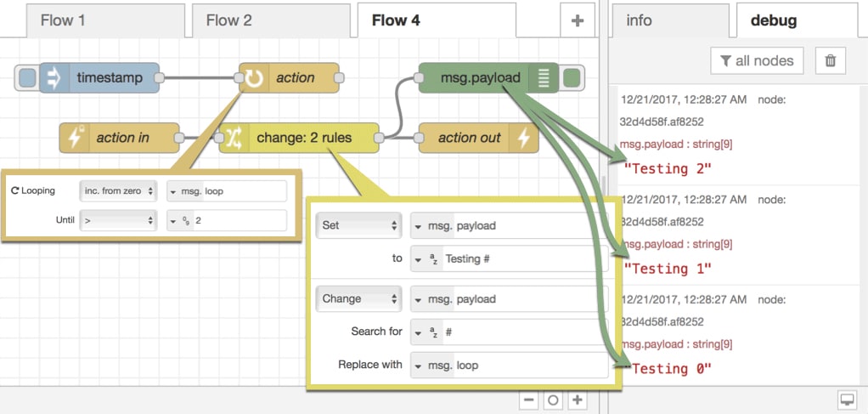Click the change node's shuffle icon

(x=234, y=138)
